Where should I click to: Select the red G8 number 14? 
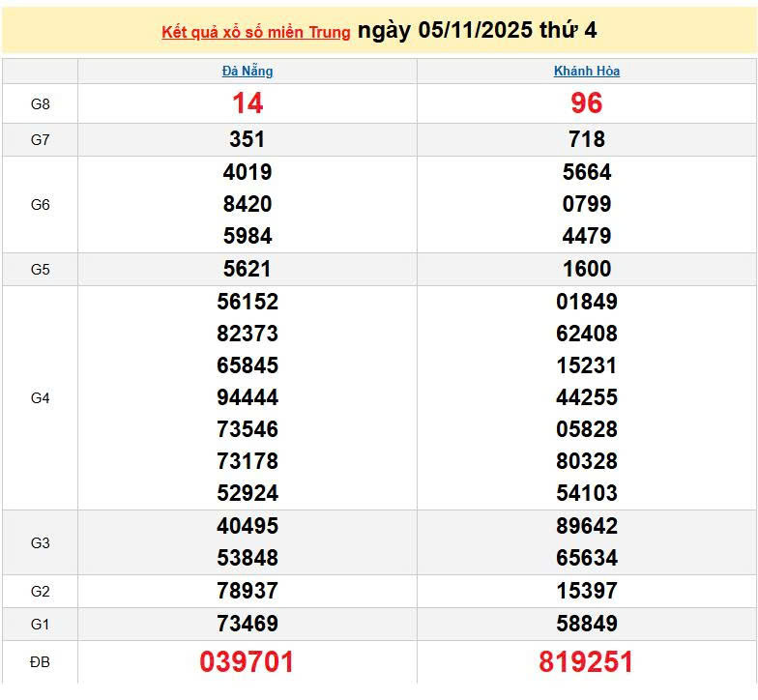248,103
